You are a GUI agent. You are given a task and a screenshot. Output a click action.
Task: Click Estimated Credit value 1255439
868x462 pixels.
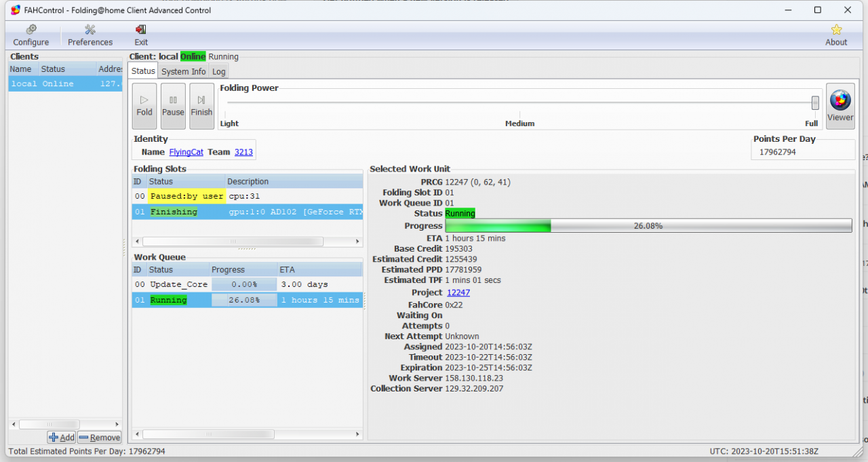coord(461,259)
